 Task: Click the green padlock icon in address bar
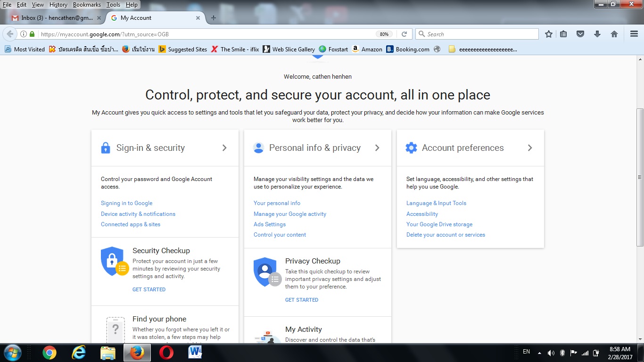coord(32,34)
